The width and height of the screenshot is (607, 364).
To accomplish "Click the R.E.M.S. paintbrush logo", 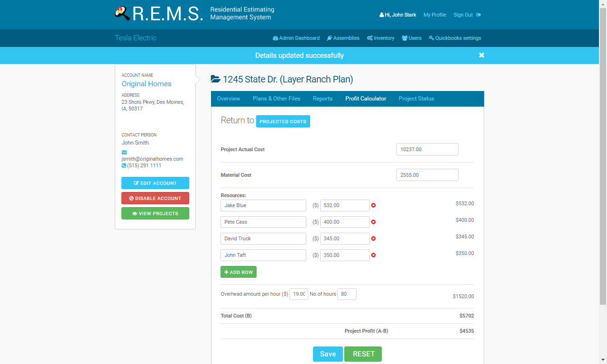I will 122,13.
